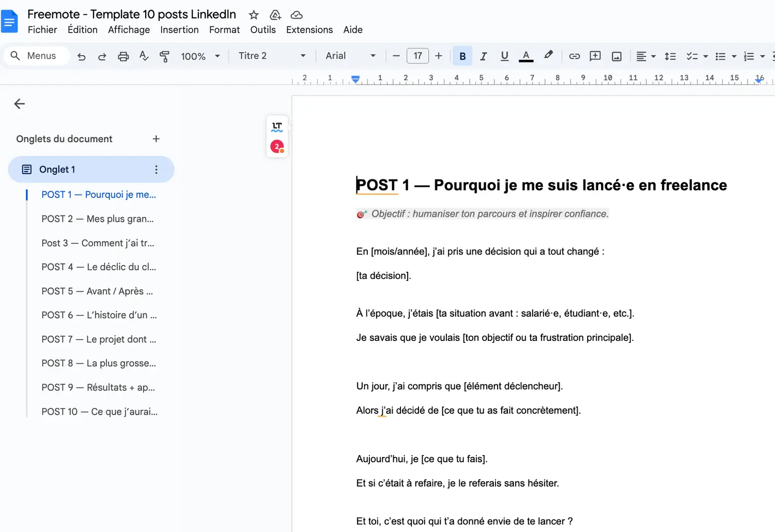775x532 pixels.
Task: Insert a link using the link icon
Action: point(574,56)
